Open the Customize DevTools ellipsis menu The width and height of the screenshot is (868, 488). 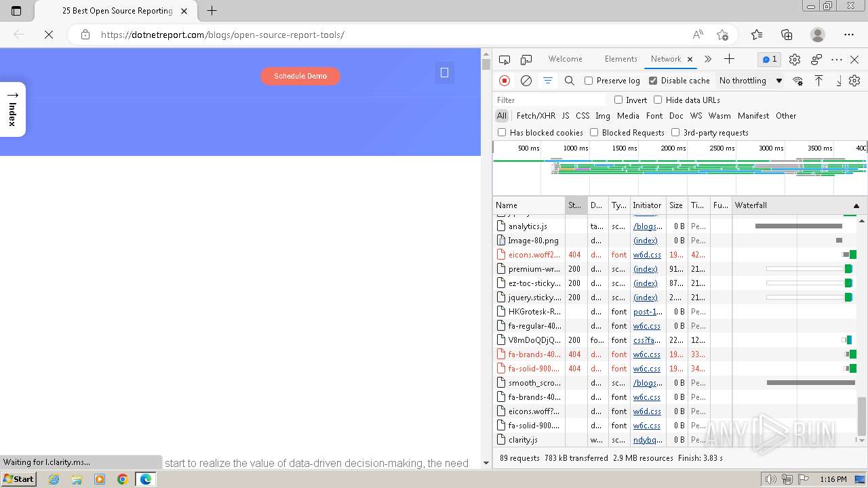(x=837, y=60)
